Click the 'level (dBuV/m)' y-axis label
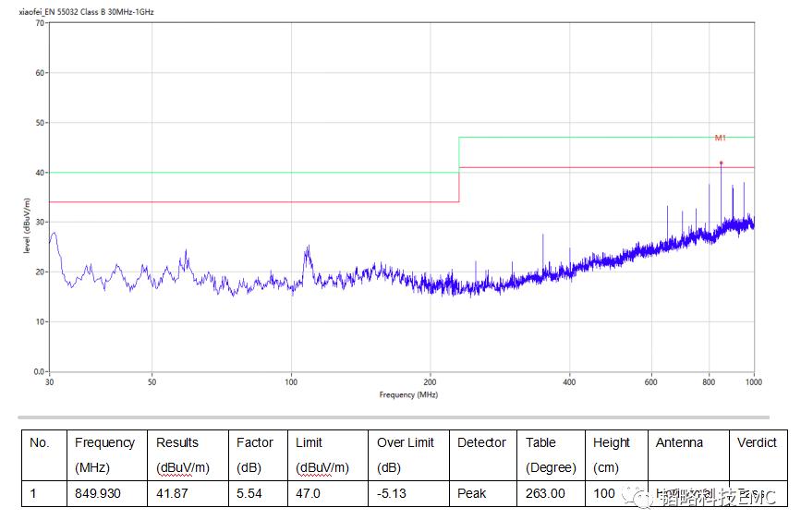 (x=27, y=225)
